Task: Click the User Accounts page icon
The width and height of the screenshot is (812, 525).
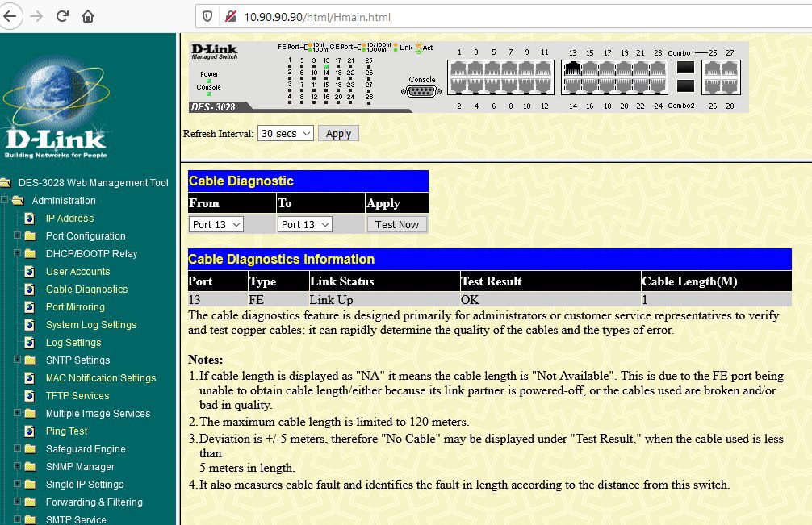Action: (x=30, y=272)
